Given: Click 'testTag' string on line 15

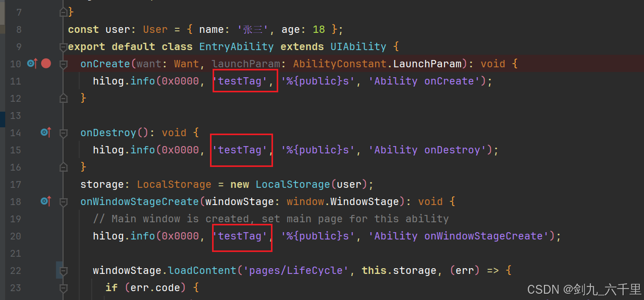Looking at the screenshot, I should (x=240, y=150).
